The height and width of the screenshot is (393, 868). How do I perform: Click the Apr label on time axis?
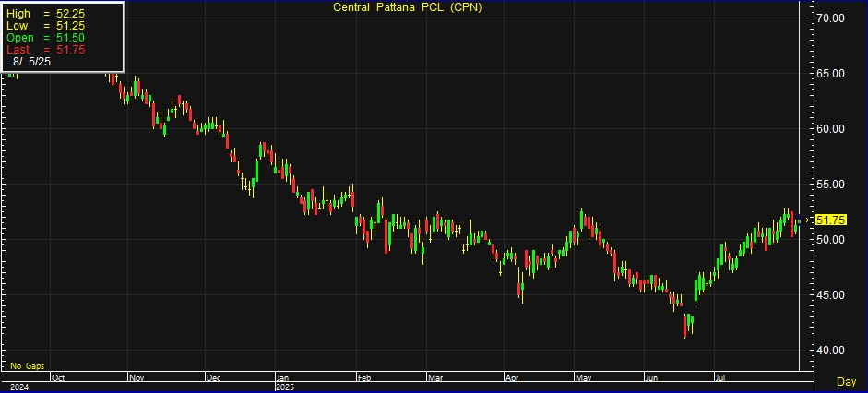pos(512,378)
